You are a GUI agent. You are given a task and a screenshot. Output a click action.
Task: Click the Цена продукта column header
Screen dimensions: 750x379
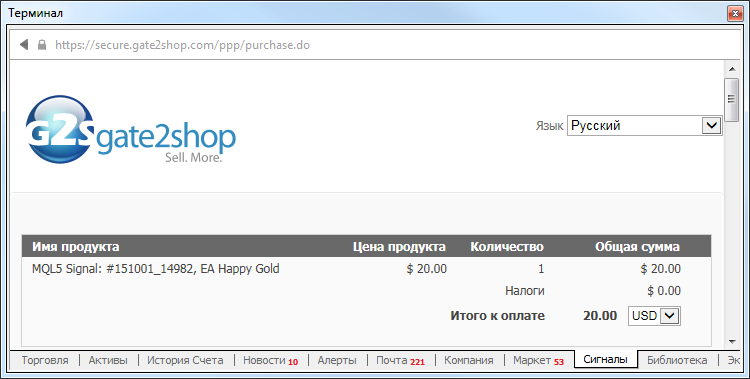[x=399, y=247]
